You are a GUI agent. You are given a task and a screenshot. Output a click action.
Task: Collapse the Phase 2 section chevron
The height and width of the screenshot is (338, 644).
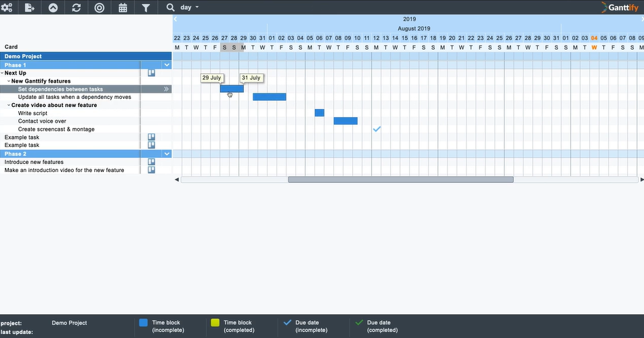click(x=167, y=154)
